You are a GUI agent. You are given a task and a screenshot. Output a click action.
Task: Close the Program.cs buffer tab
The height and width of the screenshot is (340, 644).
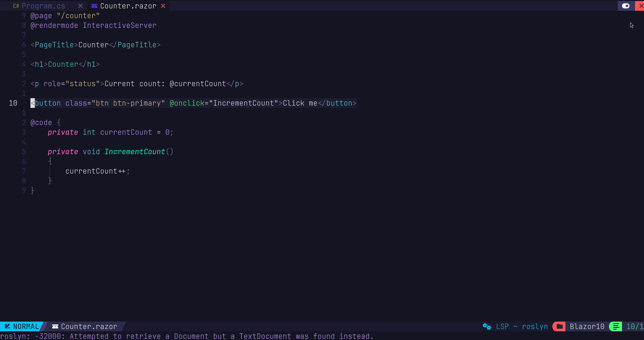point(80,6)
